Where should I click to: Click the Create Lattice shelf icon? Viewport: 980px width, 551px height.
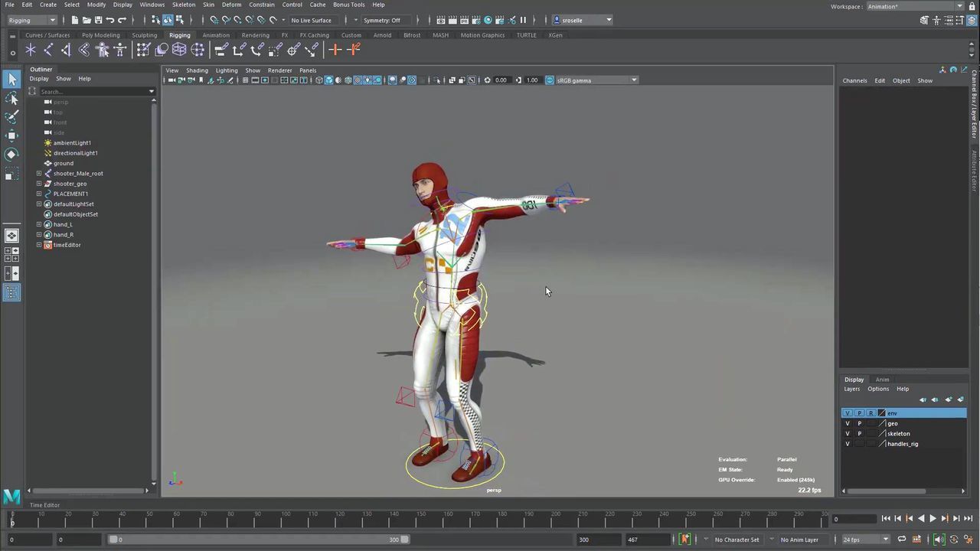pos(179,50)
